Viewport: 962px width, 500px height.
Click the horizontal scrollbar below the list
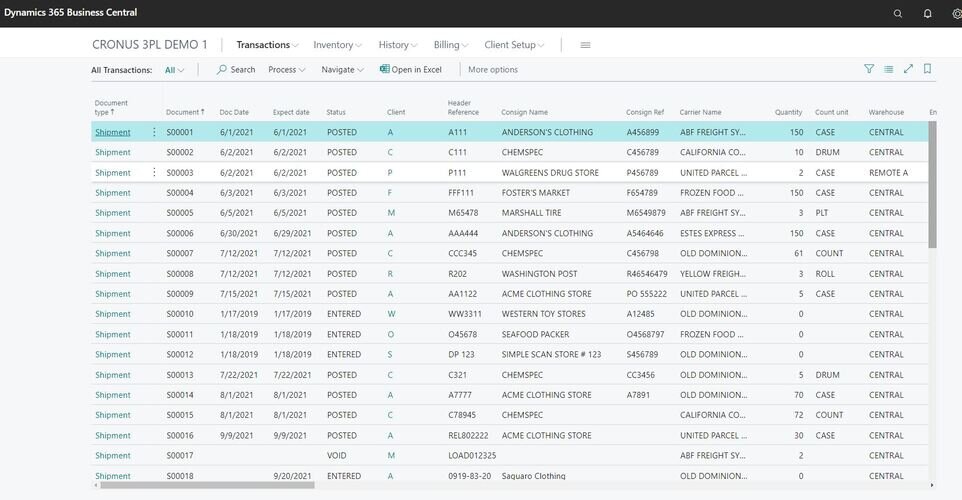pyautogui.click(x=205, y=485)
